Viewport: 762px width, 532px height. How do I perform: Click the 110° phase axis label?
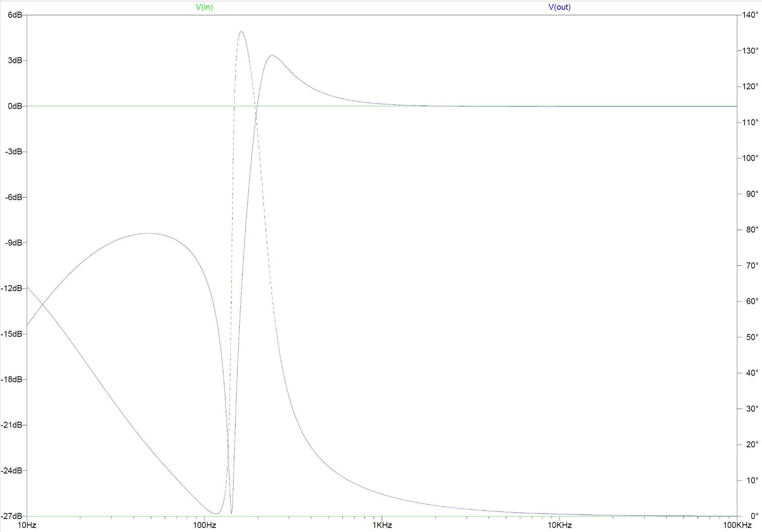[x=750, y=122]
